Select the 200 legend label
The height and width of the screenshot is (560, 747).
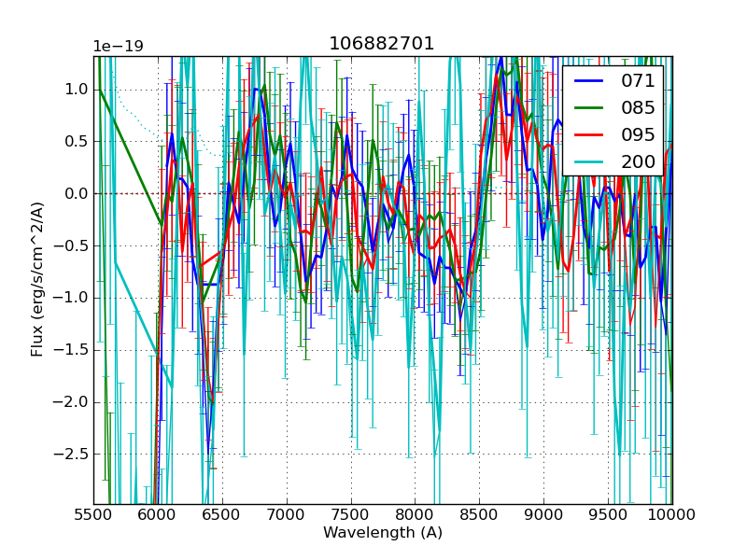638,161
